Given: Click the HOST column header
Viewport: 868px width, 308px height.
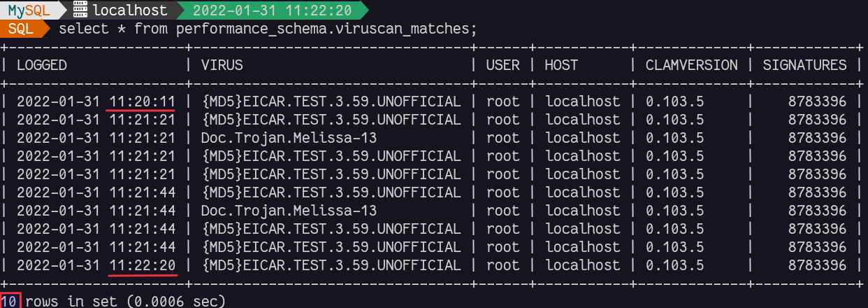Looking at the screenshot, I should (562, 65).
